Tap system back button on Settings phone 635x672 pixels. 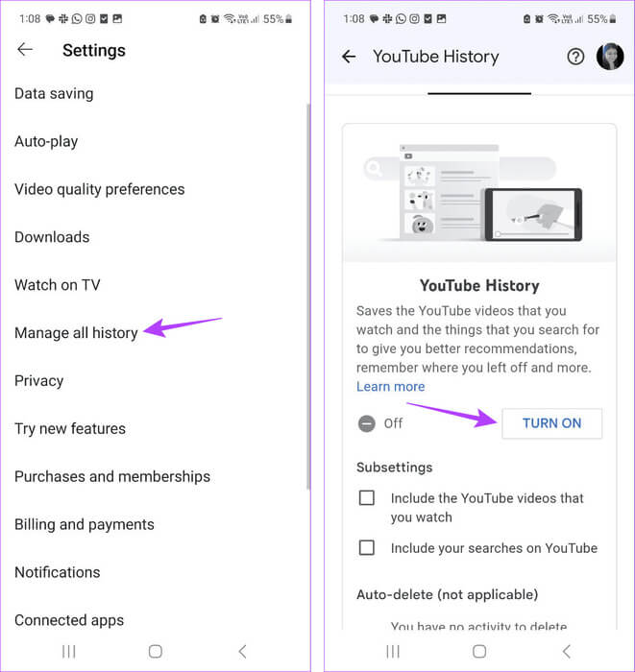(x=243, y=652)
